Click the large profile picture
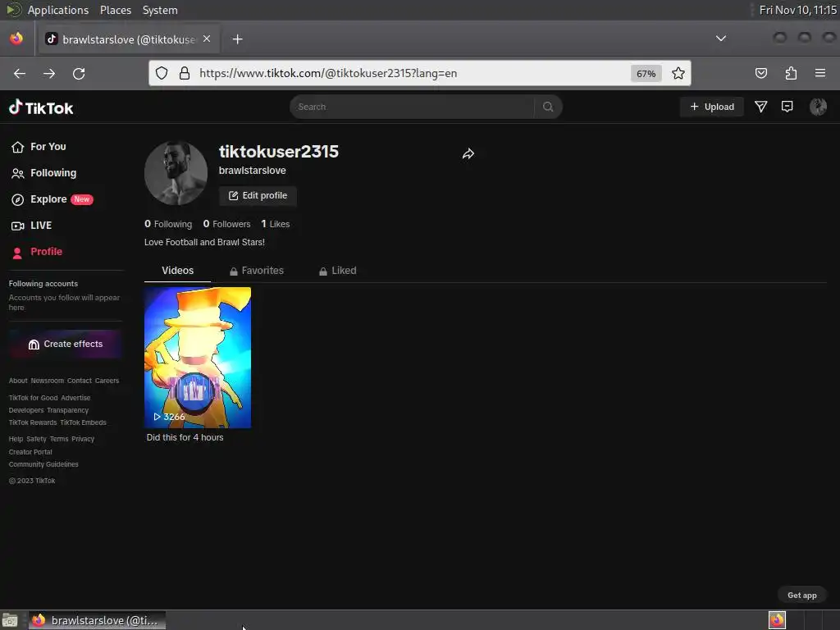This screenshot has width=840, height=630. [176, 173]
